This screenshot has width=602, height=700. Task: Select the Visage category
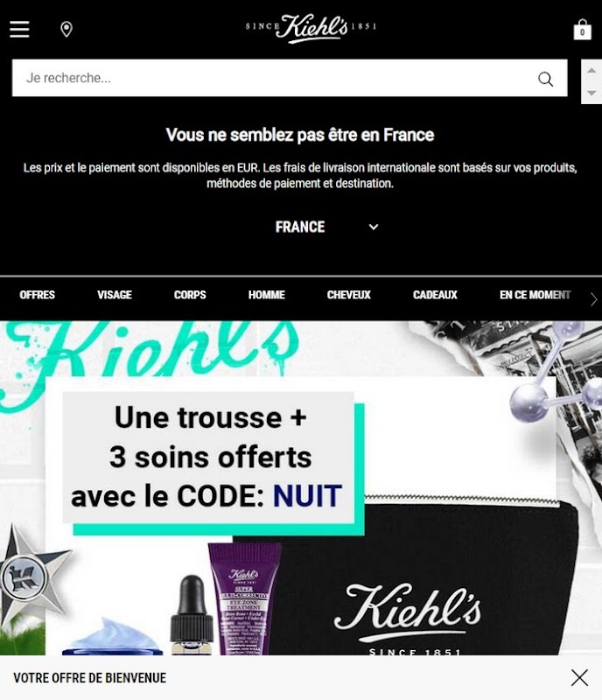pyautogui.click(x=115, y=295)
